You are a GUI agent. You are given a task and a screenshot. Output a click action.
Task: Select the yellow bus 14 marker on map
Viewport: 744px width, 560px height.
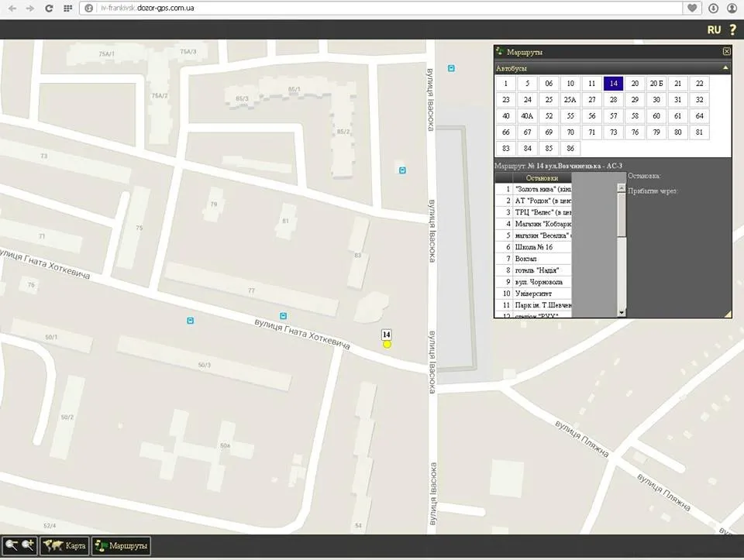point(387,344)
